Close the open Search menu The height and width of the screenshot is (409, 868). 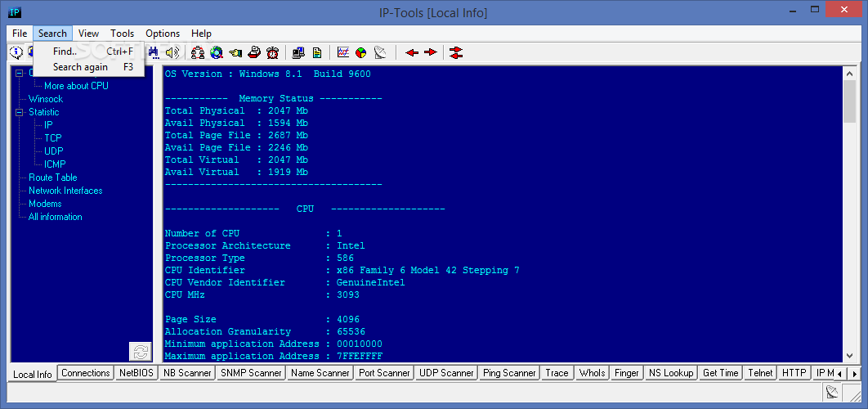coord(52,34)
